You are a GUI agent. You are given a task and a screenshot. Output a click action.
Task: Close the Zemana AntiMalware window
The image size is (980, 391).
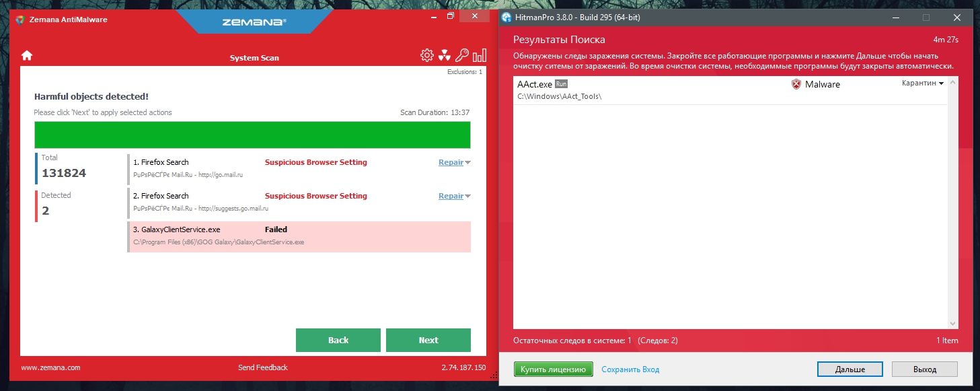476,16
